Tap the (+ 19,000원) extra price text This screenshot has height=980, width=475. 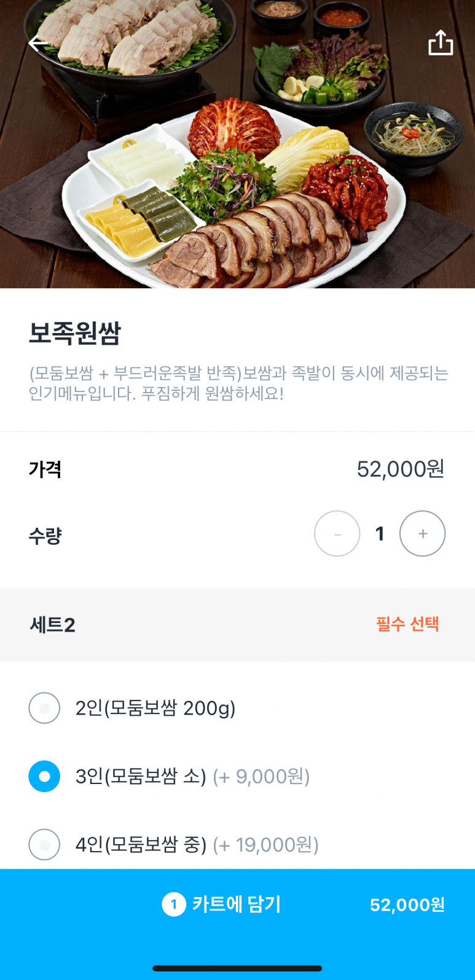tap(265, 845)
